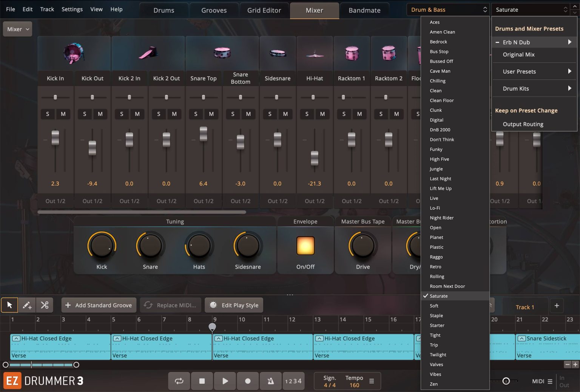Mute the Snare Top channel

(x=211, y=114)
